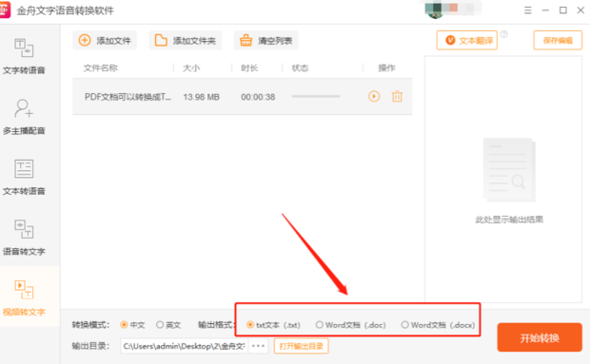Open the 文本翻译 feature

pyautogui.click(x=467, y=40)
